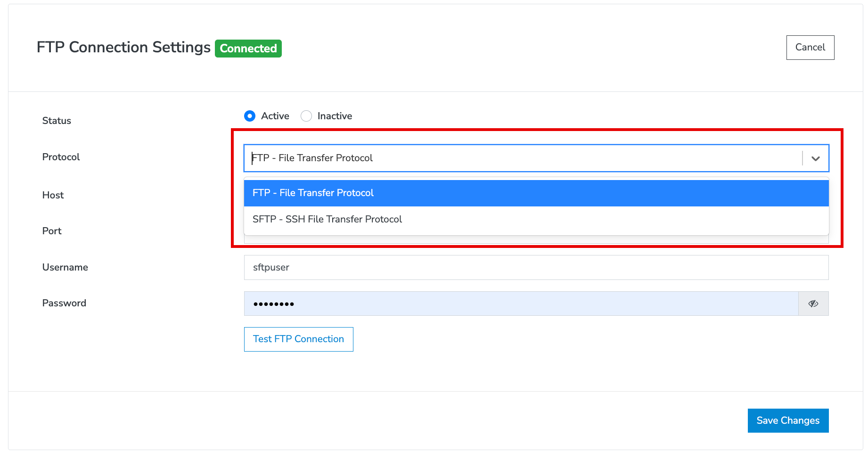Click the green Connected status badge
Screen dimensions: 868x460
click(x=248, y=49)
